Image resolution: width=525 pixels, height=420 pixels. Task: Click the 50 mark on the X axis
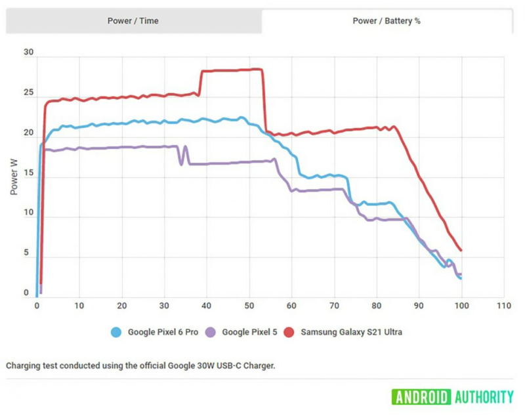point(250,306)
